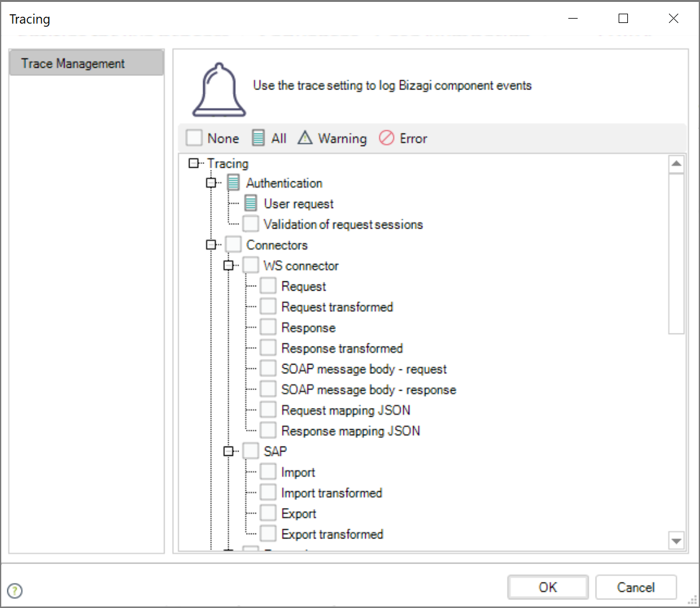Toggle the Validation of request sessions checkbox
The width and height of the screenshot is (700, 608).
tap(250, 224)
